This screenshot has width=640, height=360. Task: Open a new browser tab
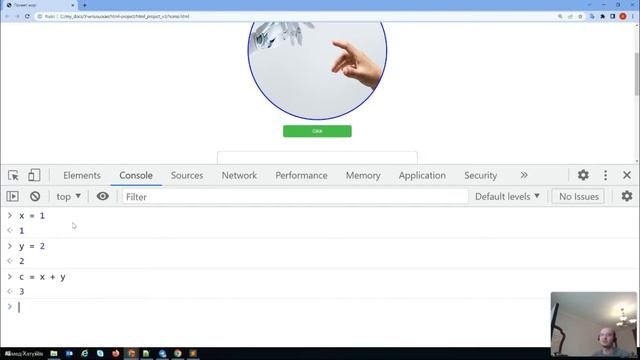(x=84, y=5)
